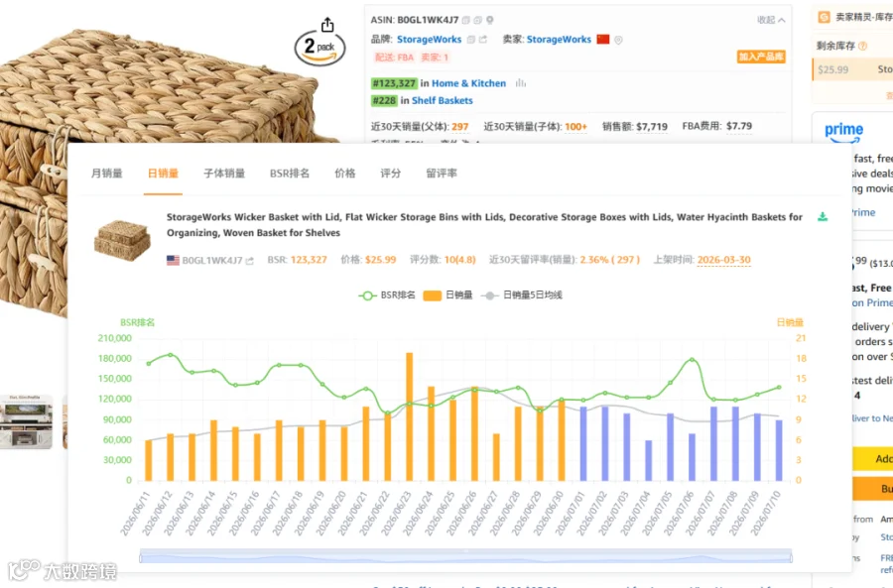Click the second copy icon beside the ASIN
The image size is (893, 588).
pos(478,20)
